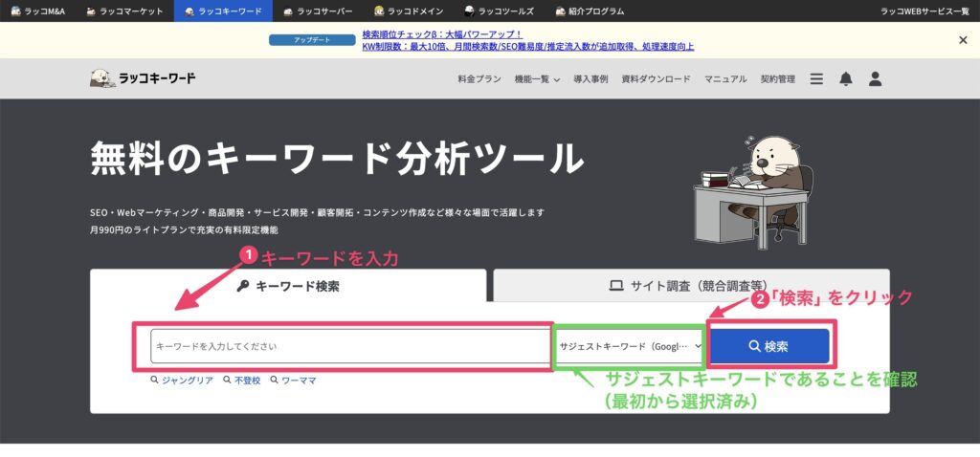Open the ラッコM&A service tab
980x457 pixels.
click(38, 11)
